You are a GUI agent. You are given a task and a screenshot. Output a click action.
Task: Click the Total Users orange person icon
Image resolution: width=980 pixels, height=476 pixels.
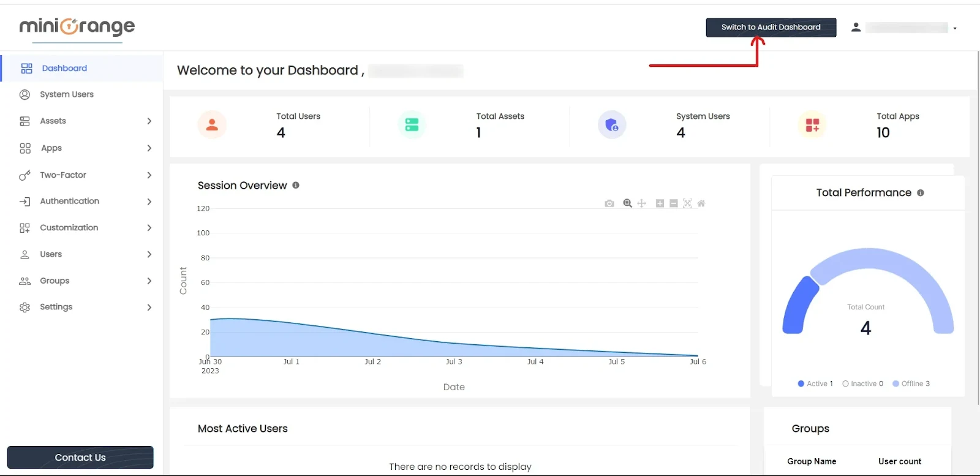(x=212, y=125)
